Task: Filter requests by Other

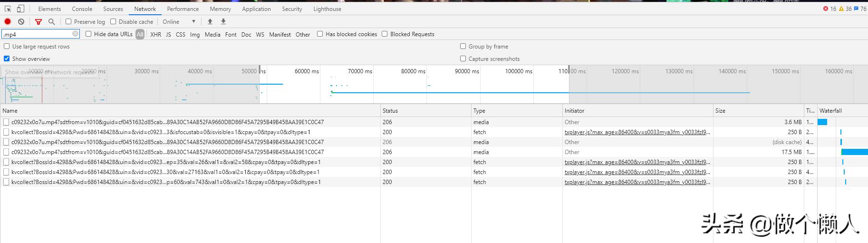Action: coord(303,34)
